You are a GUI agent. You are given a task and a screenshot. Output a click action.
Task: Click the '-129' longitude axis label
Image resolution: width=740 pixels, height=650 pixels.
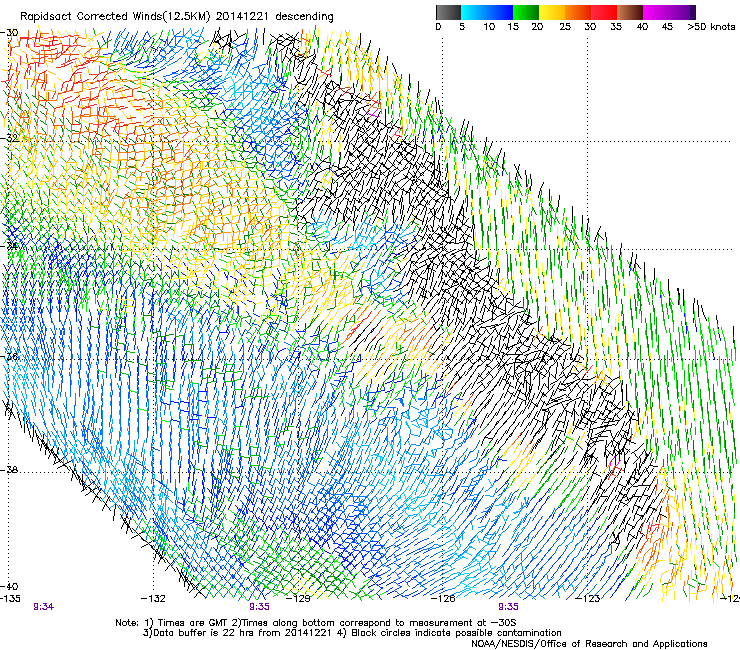[298, 599]
